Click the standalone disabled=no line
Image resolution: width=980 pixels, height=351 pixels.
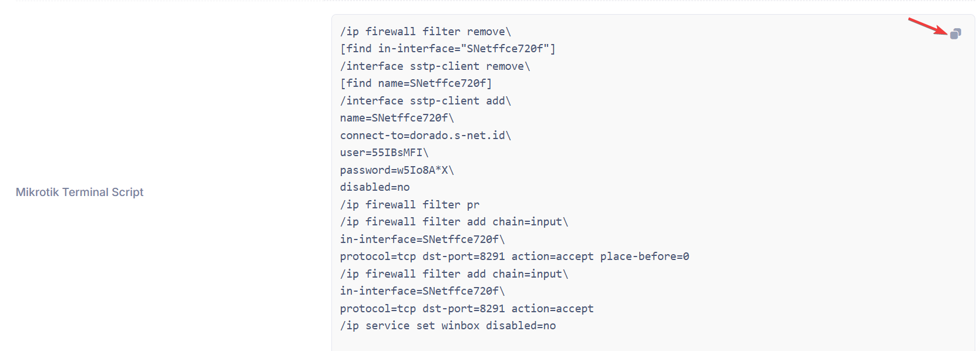coord(375,187)
